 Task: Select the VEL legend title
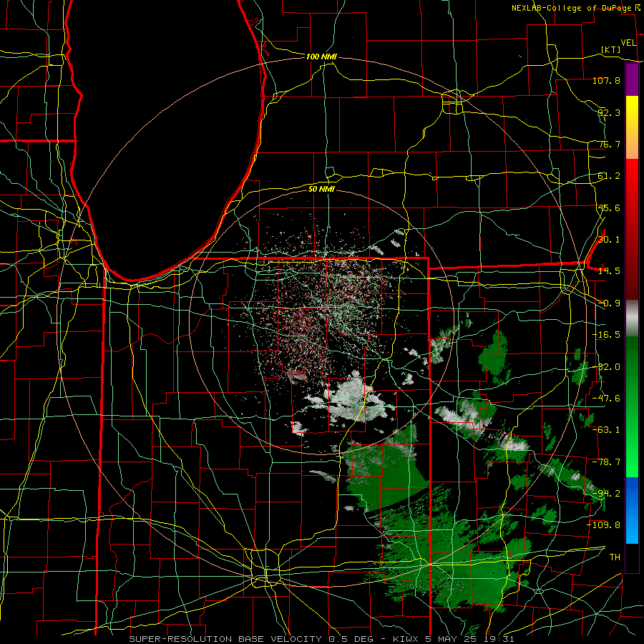(x=628, y=43)
